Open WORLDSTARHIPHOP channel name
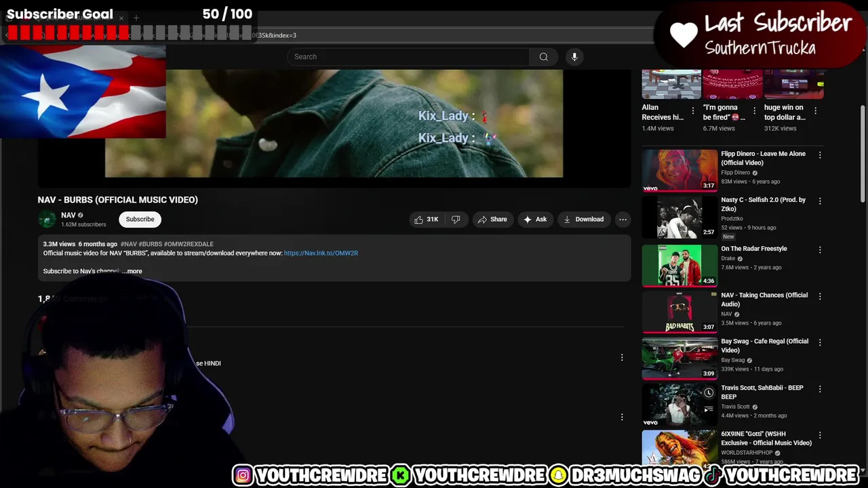This screenshot has width=868, height=488. [x=747, y=453]
